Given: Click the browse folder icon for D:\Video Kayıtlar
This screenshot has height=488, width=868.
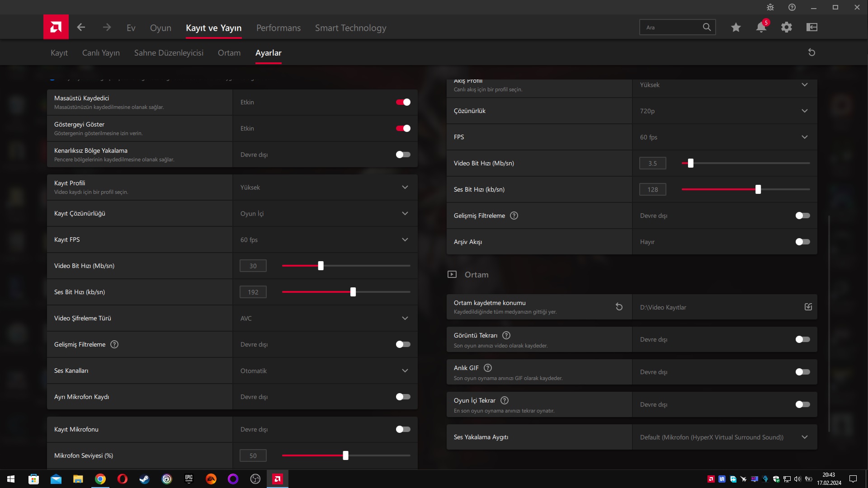Looking at the screenshot, I should point(808,307).
